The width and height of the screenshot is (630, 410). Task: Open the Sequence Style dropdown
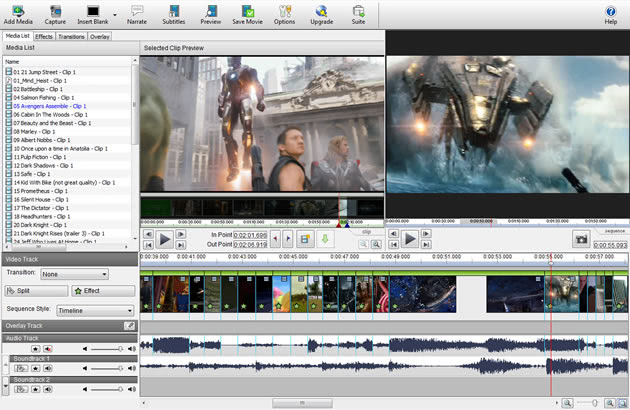click(95, 310)
